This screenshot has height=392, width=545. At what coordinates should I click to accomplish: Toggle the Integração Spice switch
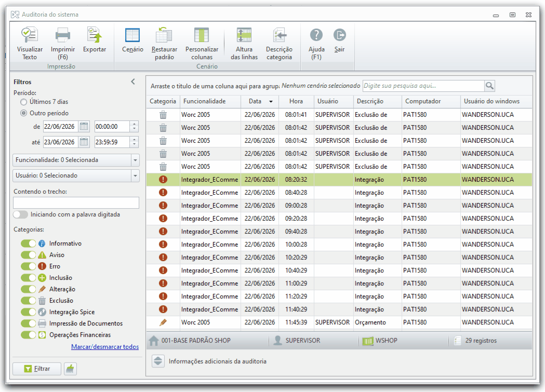click(x=28, y=312)
